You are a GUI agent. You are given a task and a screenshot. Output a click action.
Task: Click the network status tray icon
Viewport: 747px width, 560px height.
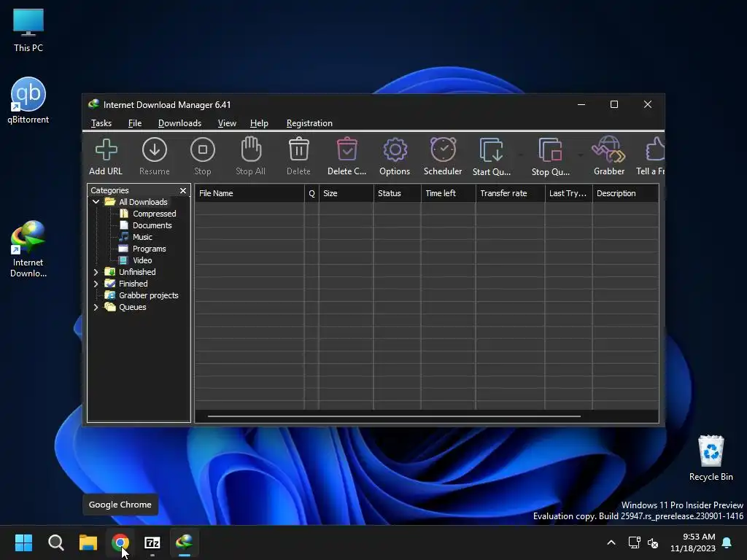pos(634,542)
